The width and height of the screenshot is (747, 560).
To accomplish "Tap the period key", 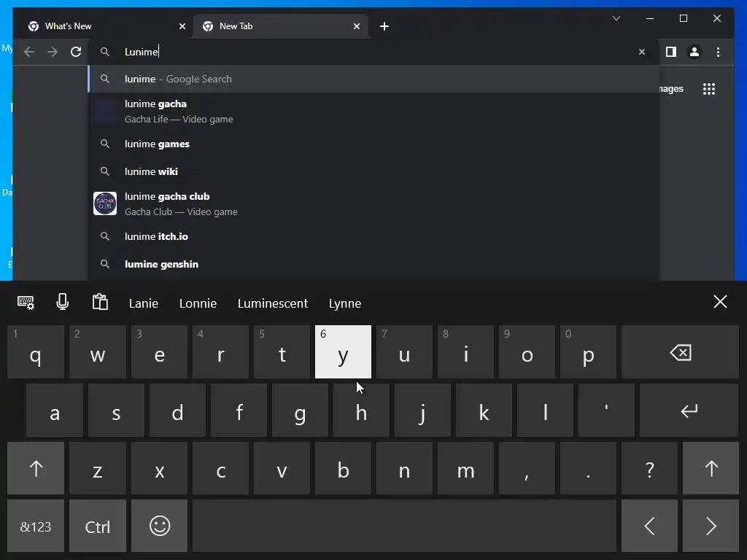I will 589,468.
